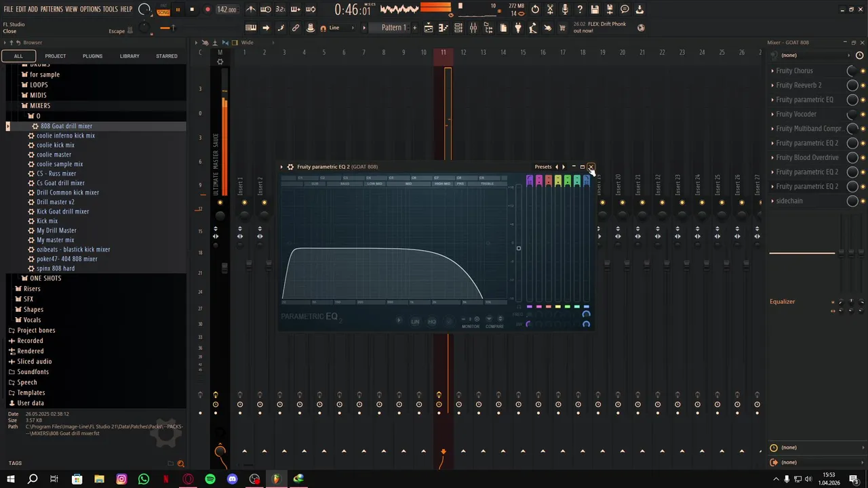
Task: Open Presets menu in EQ window
Action: point(543,167)
